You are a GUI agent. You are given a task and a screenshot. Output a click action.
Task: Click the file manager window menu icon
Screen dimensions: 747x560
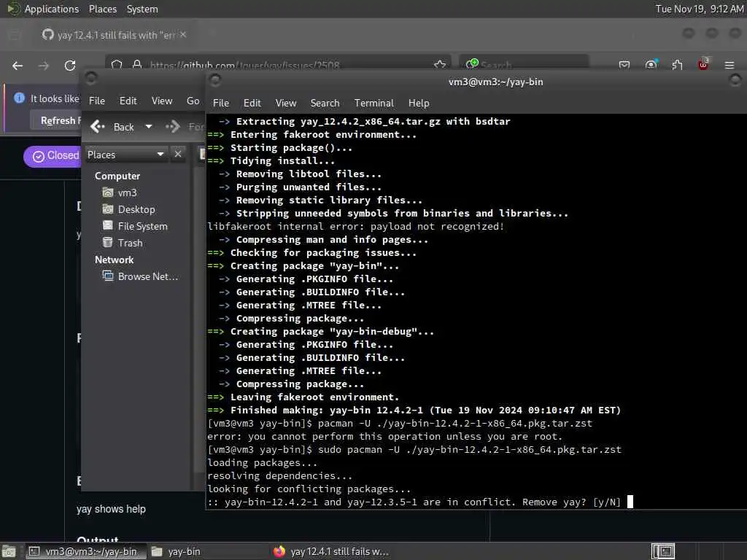pyautogui.click(x=91, y=77)
